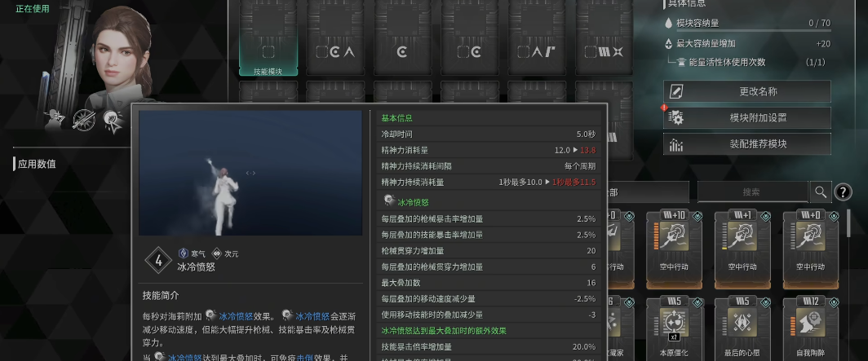Click the 枪械贯穿力增加量 20 row
Image resolution: width=868 pixels, height=361 pixels.
[x=489, y=251]
